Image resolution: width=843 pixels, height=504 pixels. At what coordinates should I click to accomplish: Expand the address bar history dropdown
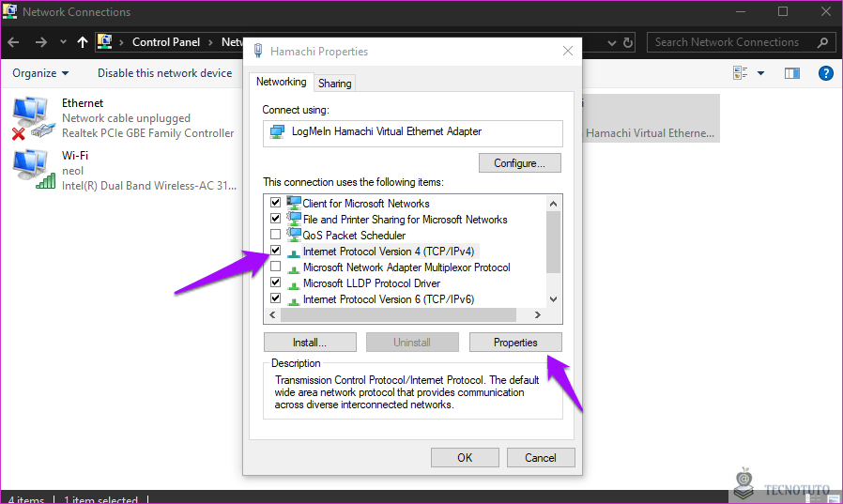click(x=612, y=42)
